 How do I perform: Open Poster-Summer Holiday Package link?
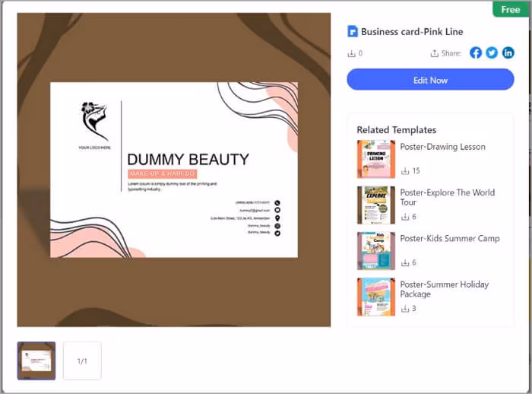click(444, 289)
